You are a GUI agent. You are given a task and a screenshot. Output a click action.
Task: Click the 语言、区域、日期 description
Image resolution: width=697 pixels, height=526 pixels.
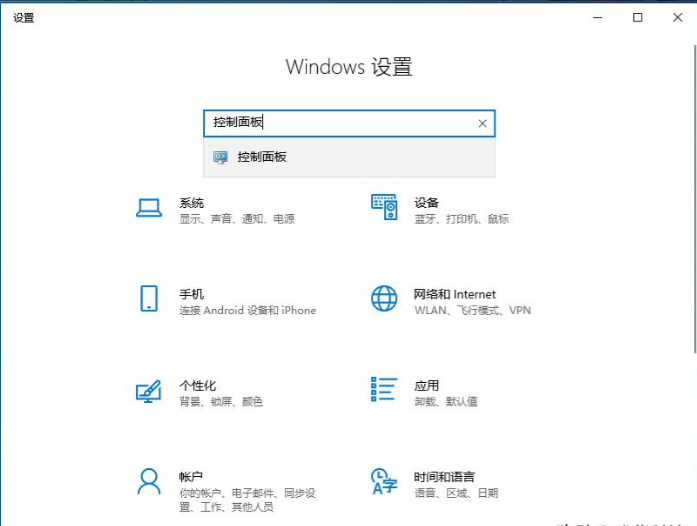(456, 493)
